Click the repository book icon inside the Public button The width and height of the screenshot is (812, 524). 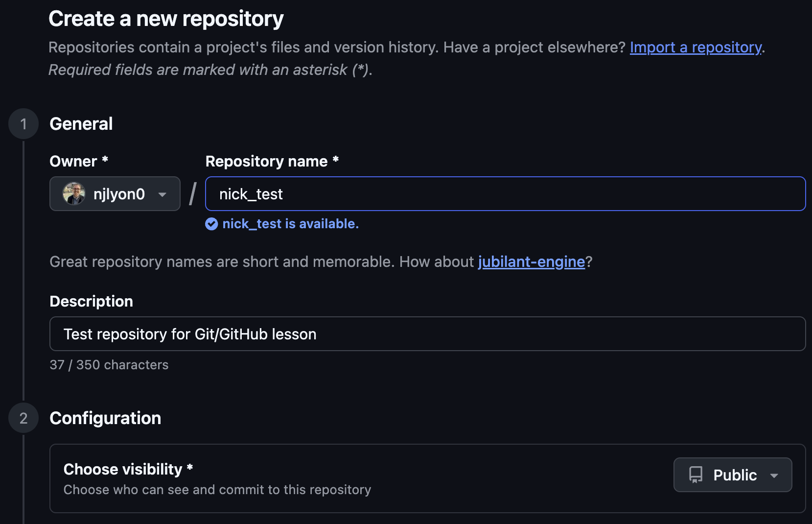tap(696, 475)
